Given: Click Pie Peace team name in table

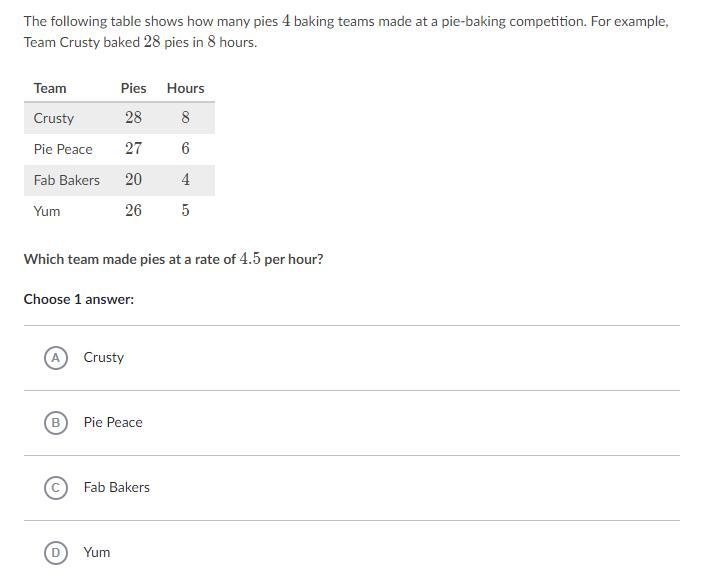Looking at the screenshot, I should (x=63, y=149).
